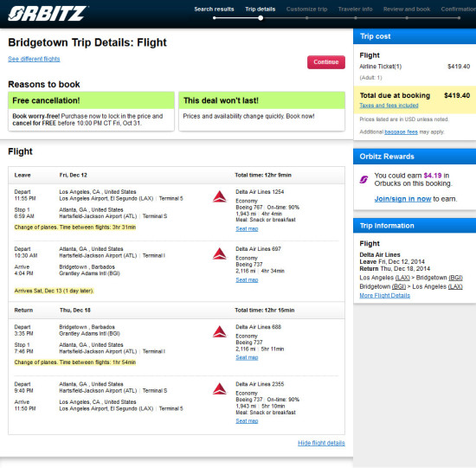This screenshot has height=468, width=476.
Task: Click Delta logo for flight 697
Action: pos(220,253)
